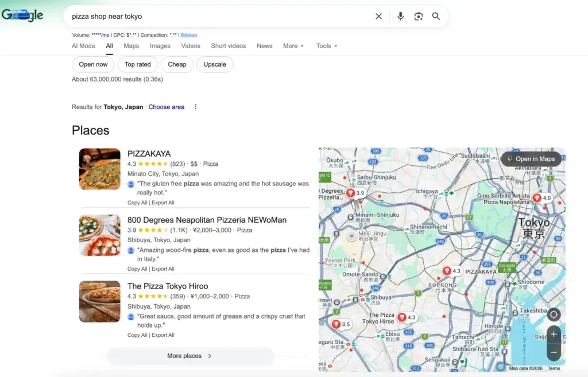Toggle the Top rated filter chip
588x377 pixels.
138,64
